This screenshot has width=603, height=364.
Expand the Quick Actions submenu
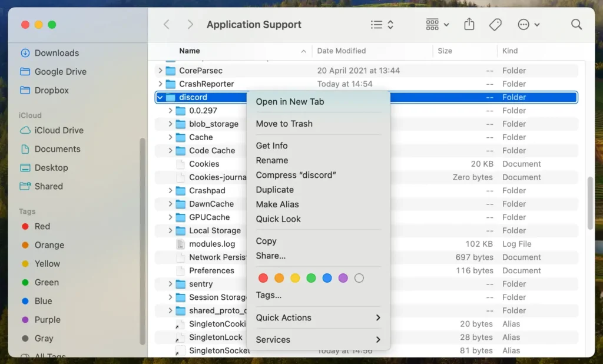pos(318,317)
